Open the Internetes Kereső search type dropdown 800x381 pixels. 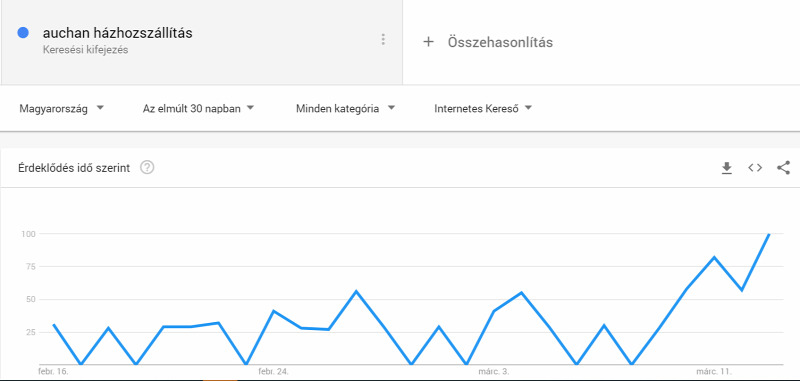[483, 108]
